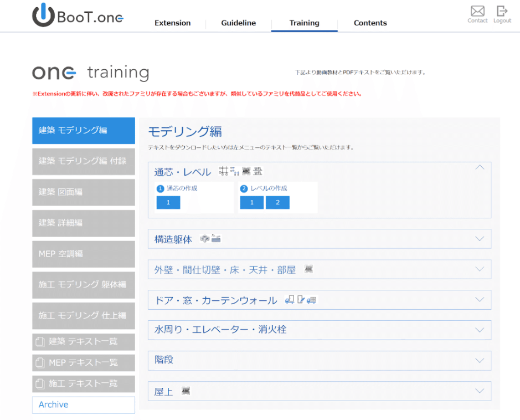Click the document icon on 建築 テキスト一覧
The width and height of the screenshot is (520, 420).
coord(40,342)
